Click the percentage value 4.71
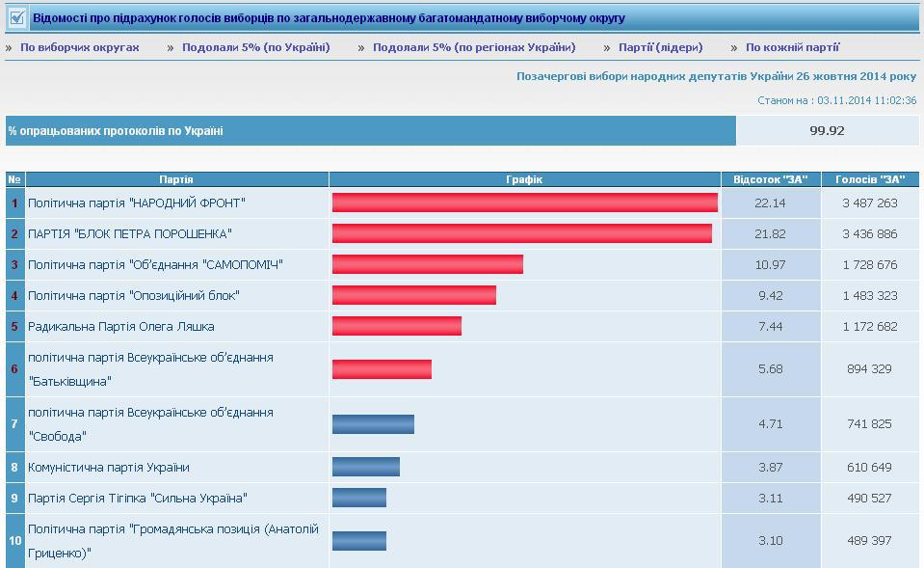 click(770, 424)
